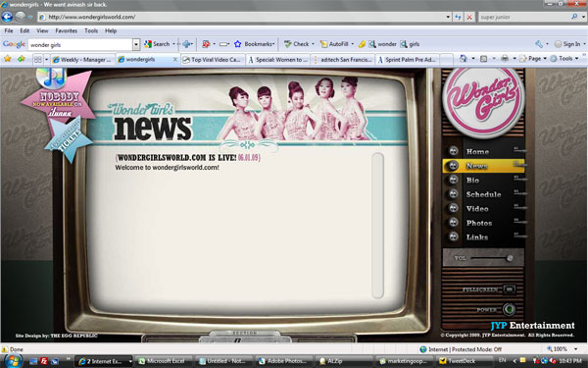Image resolution: width=588 pixels, height=368 pixels.
Task: Click the VOL volume slider knob
Action: tap(510, 258)
